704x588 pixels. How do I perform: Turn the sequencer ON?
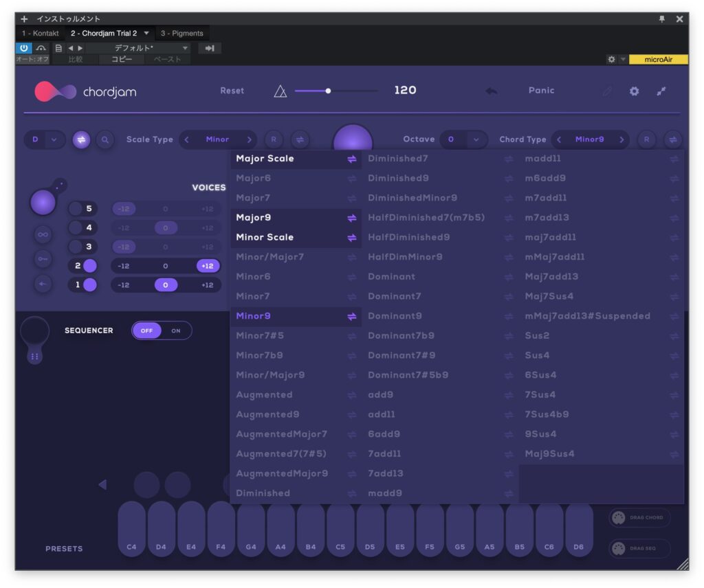click(x=176, y=330)
